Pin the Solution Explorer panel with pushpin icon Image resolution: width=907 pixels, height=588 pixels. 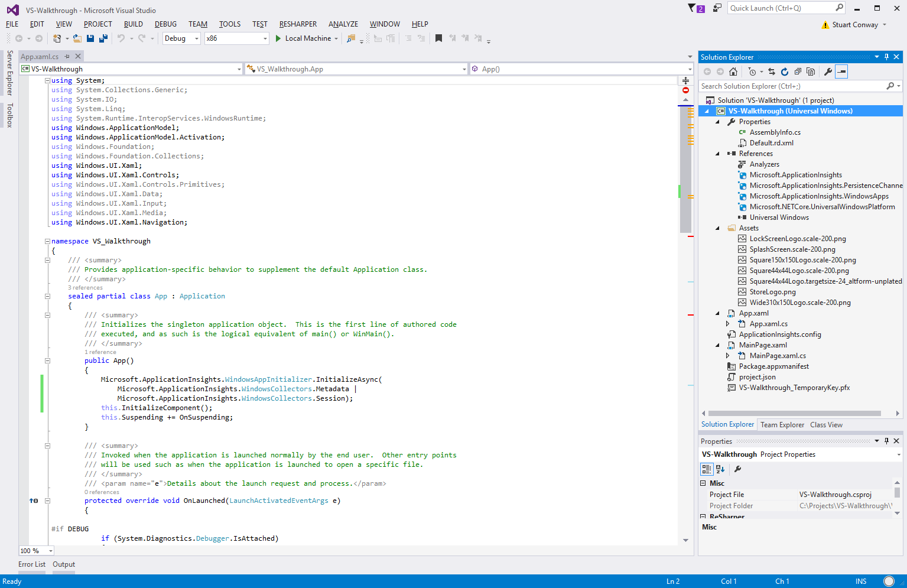pyautogui.click(x=886, y=57)
